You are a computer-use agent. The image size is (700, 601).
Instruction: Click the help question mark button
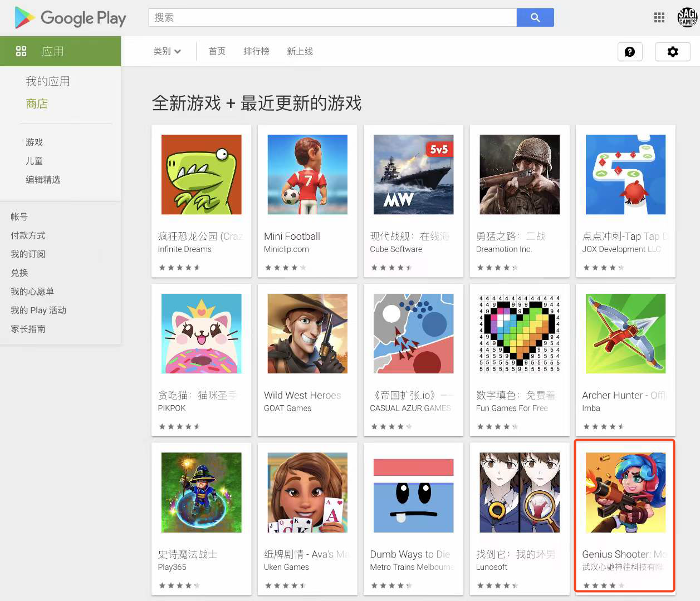pos(630,52)
